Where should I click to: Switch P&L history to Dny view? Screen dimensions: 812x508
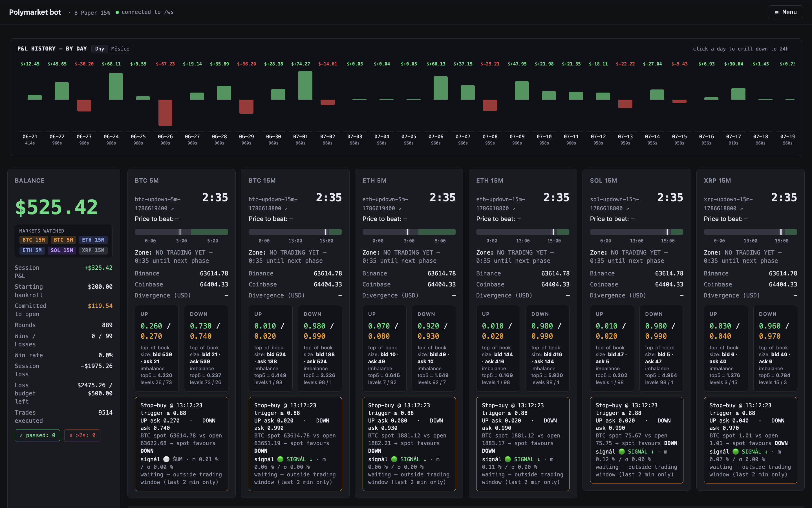point(100,49)
